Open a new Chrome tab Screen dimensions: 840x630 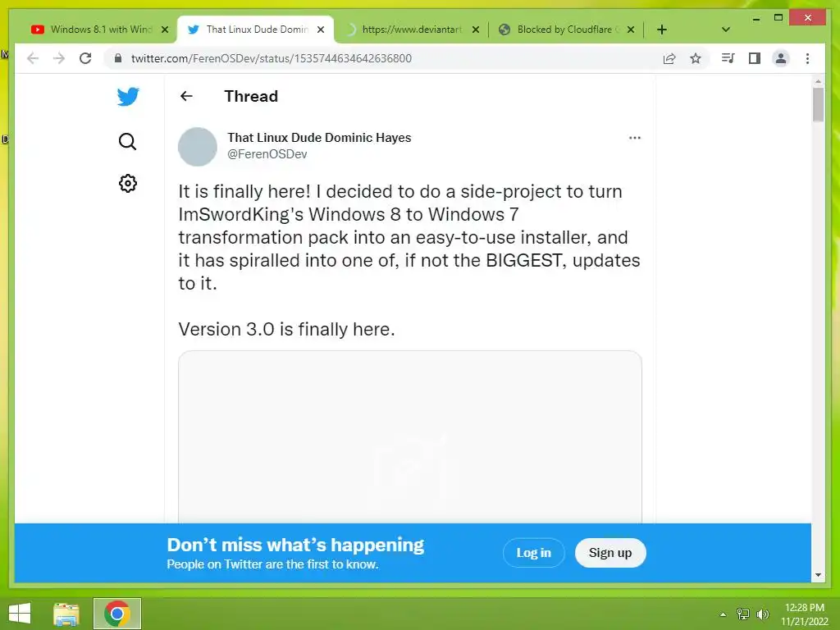(662, 30)
